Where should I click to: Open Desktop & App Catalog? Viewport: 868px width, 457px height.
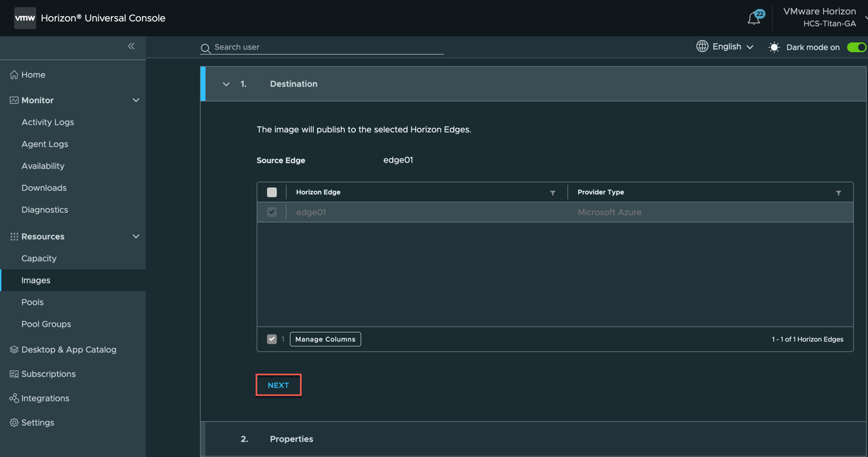tap(69, 350)
